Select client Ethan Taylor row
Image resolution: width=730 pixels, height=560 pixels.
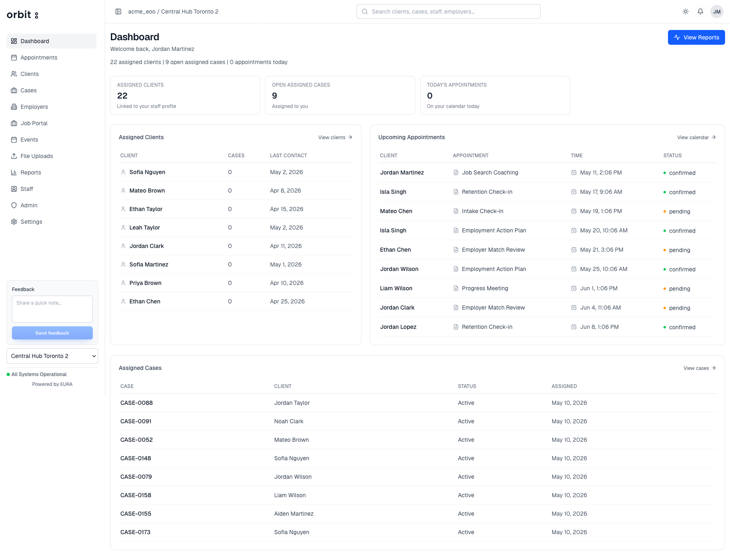tap(236, 209)
